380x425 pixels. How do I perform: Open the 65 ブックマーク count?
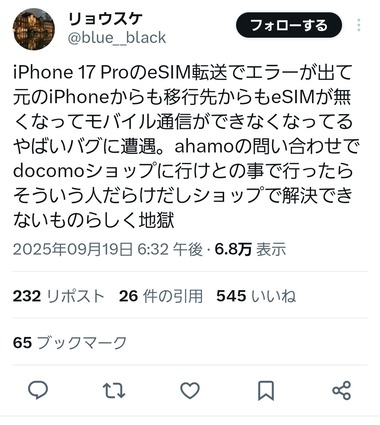click(70, 343)
